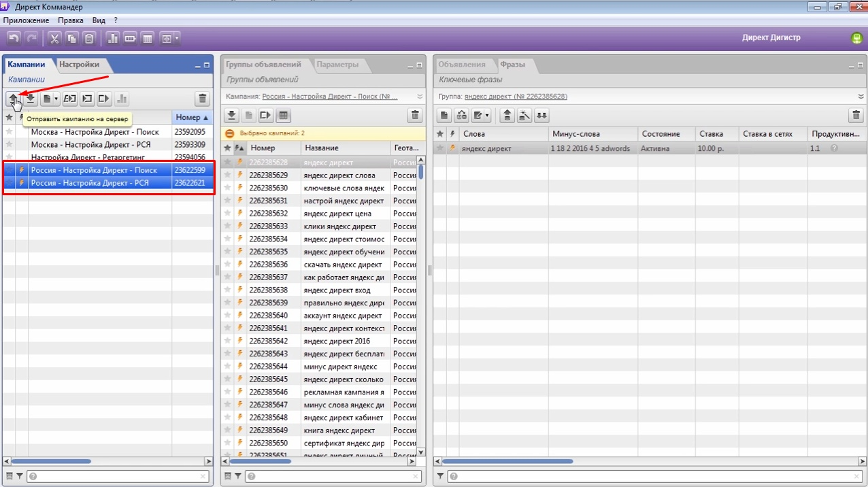Undo the last action in the main toolbar

(x=14, y=38)
